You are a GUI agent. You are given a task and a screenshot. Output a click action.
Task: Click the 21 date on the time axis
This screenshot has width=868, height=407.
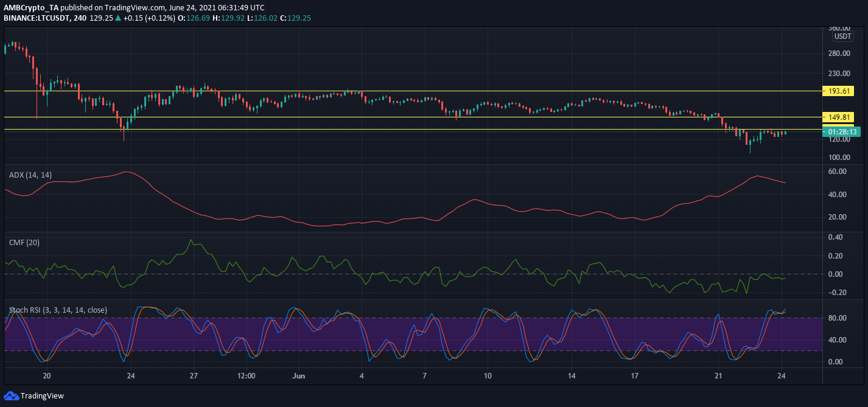pyautogui.click(x=719, y=375)
